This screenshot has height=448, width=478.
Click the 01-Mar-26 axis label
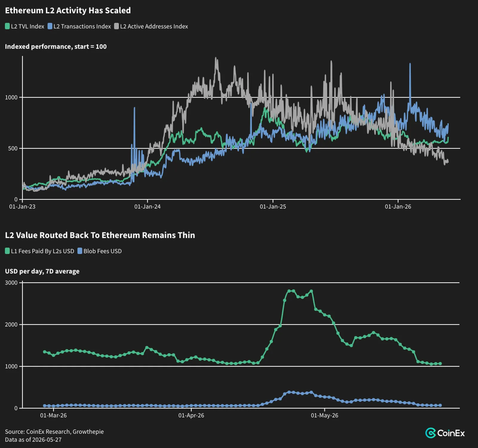pos(53,415)
